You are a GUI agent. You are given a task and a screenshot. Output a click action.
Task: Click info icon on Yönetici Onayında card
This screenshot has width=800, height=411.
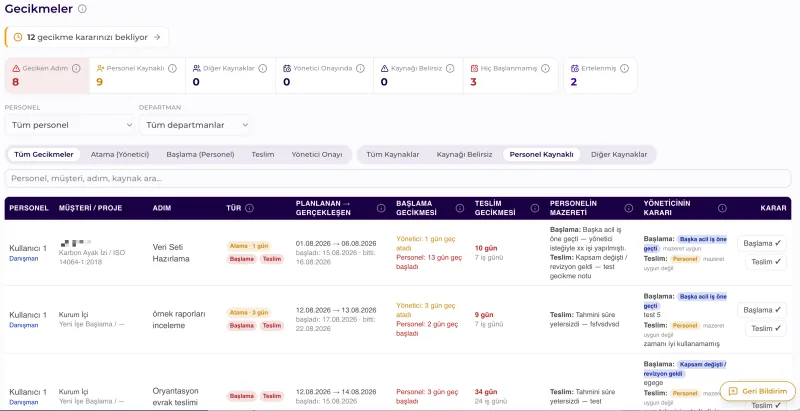point(360,68)
